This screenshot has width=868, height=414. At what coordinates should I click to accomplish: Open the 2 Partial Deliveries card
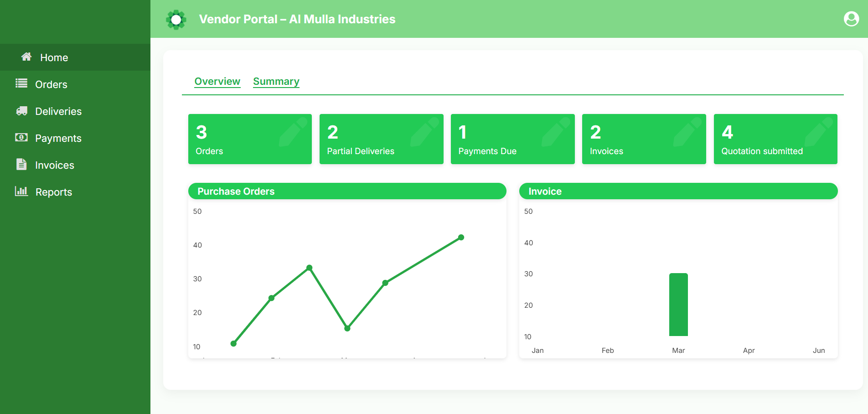tap(382, 139)
